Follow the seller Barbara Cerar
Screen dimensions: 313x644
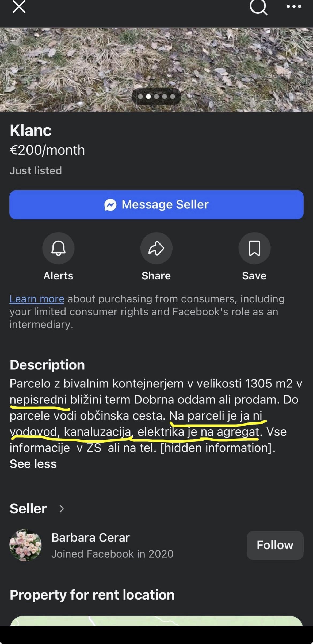275,545
